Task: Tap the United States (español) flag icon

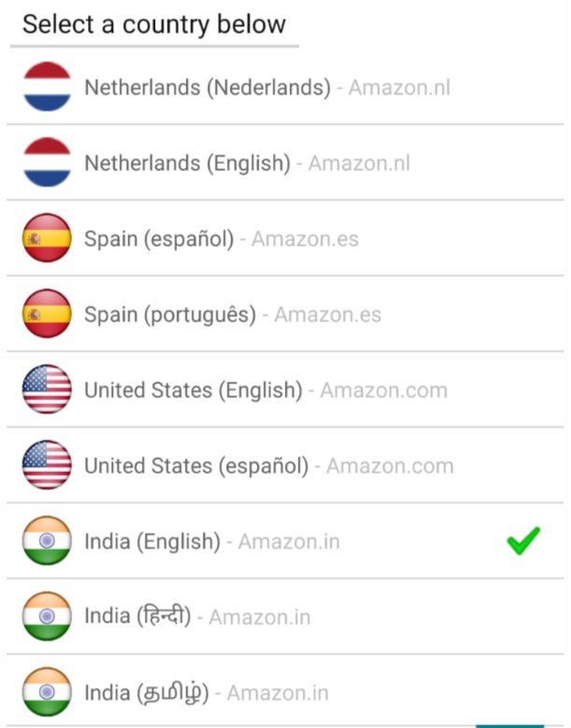Action: tap(47, 465)
